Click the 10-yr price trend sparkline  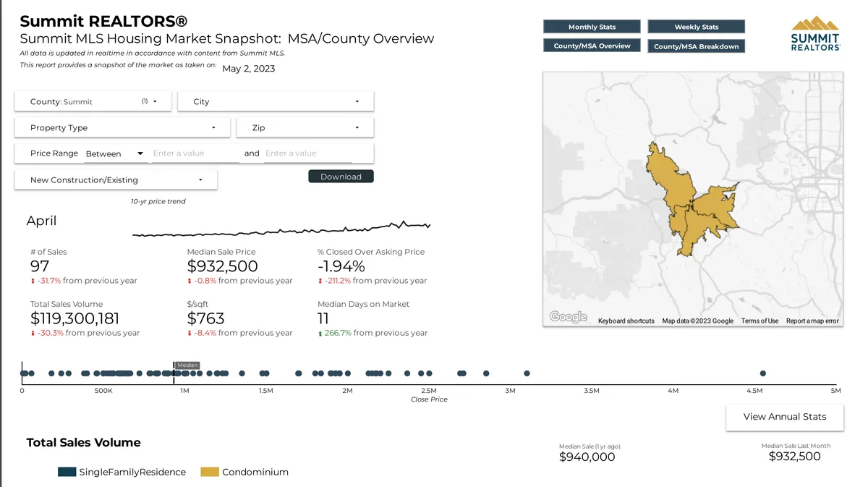[281, 229]
